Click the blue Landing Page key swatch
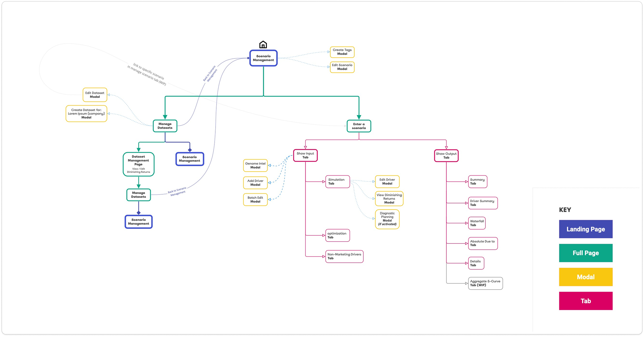Viewport: 644px width, 337px height. pos(586,229)
